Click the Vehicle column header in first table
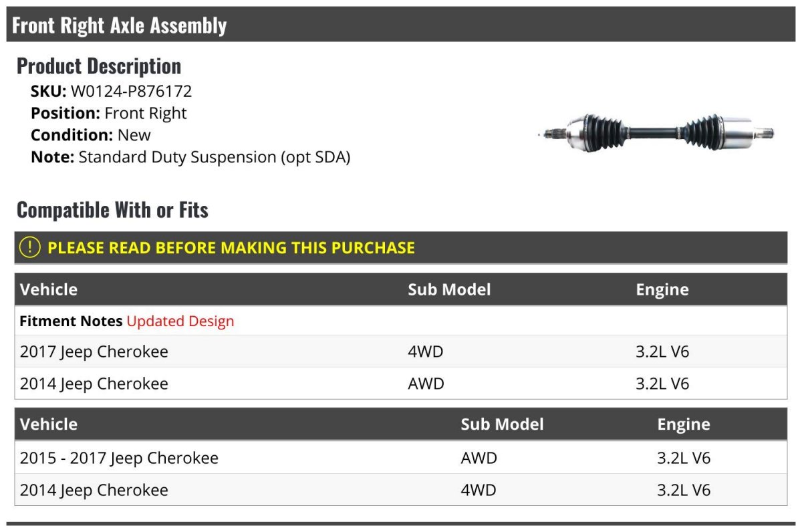Viewport: 802px width, 532px height. (x=49, y=289)
